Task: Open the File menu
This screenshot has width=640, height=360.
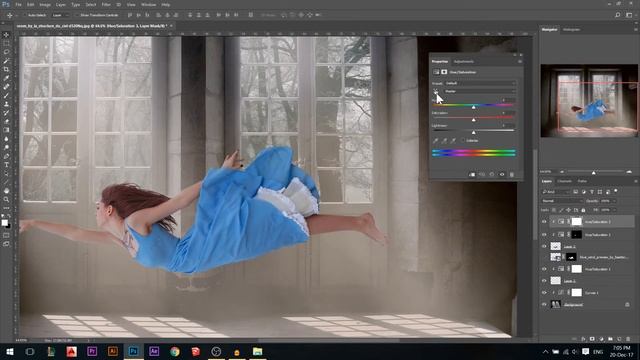Action: (18, 4)
